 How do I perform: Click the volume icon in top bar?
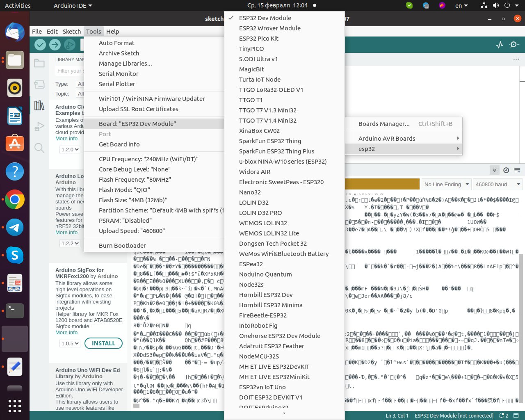click(x=496, y=5)
